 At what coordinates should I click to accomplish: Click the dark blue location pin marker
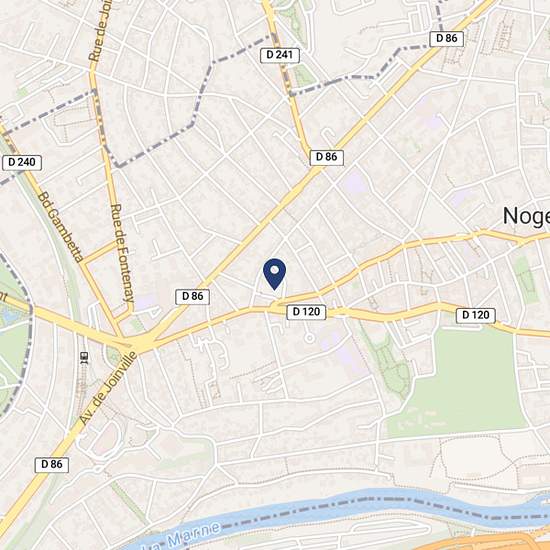click(x=274, y=274)
